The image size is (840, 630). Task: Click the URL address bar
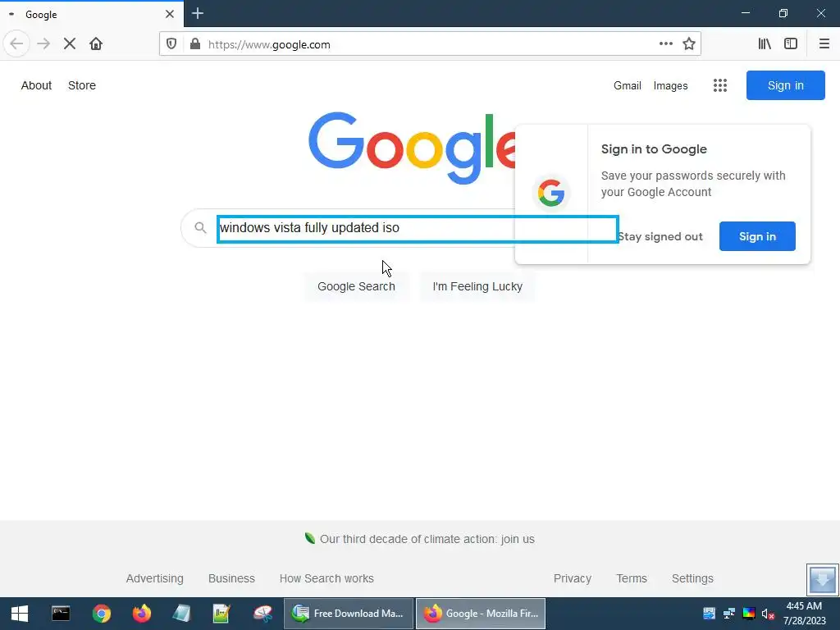428,44
